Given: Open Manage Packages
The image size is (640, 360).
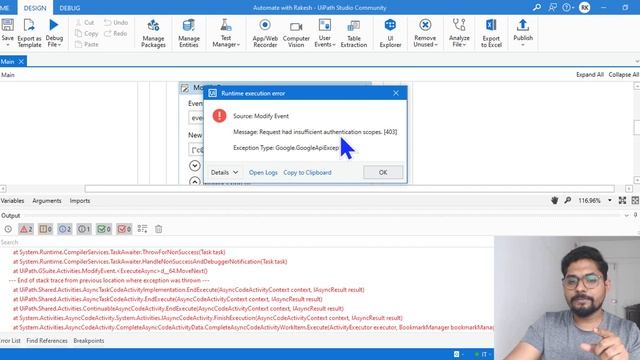Looking at the screenshot, I should (x=153, y=33).
